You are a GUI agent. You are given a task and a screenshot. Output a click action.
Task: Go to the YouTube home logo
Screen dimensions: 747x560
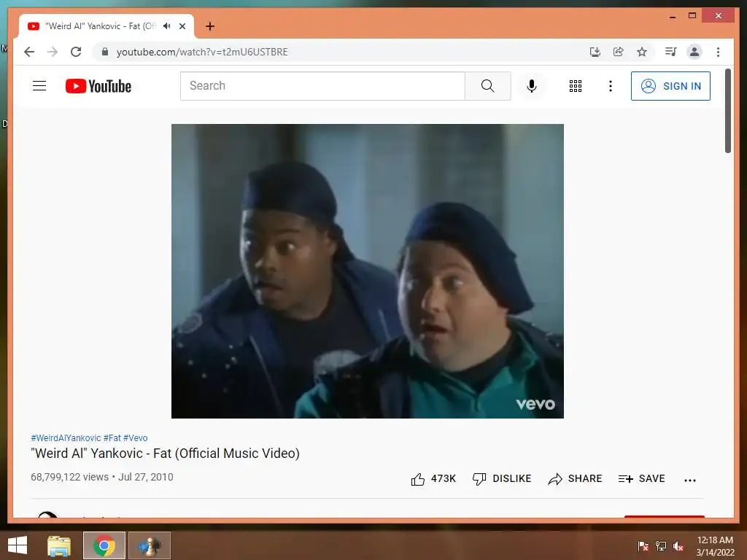click(x=98, y=86)
